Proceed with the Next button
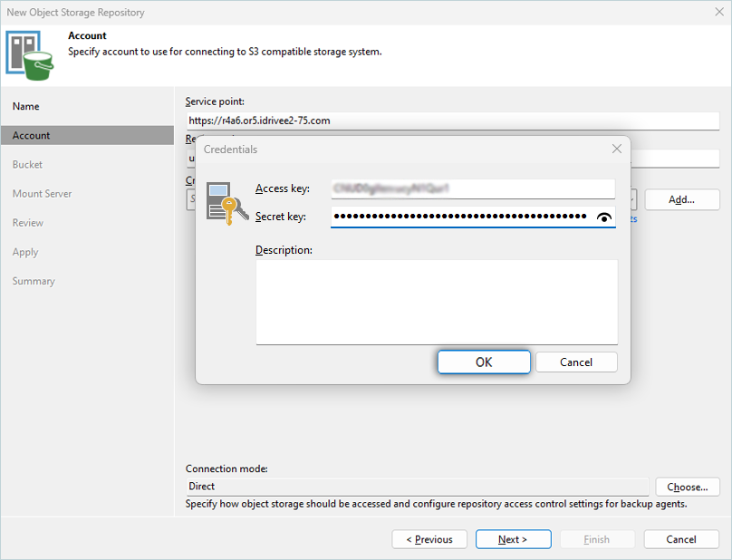 coord(513,539)
